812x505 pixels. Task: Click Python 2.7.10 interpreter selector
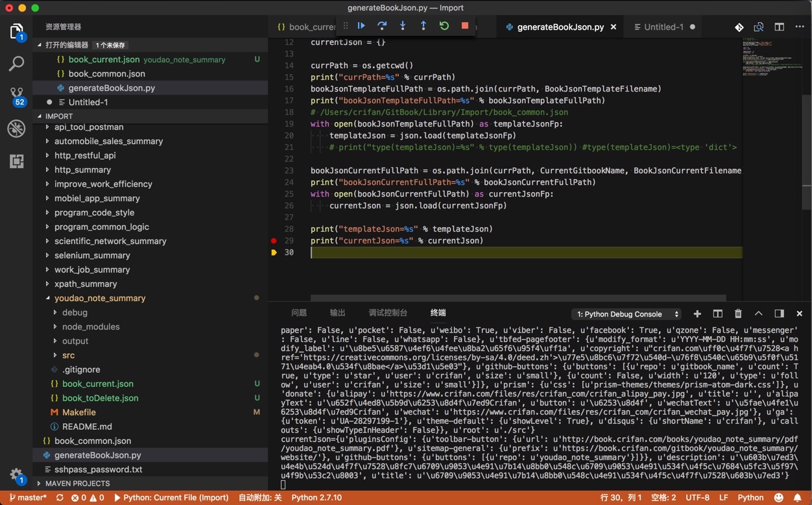click(x=316, y=498)
